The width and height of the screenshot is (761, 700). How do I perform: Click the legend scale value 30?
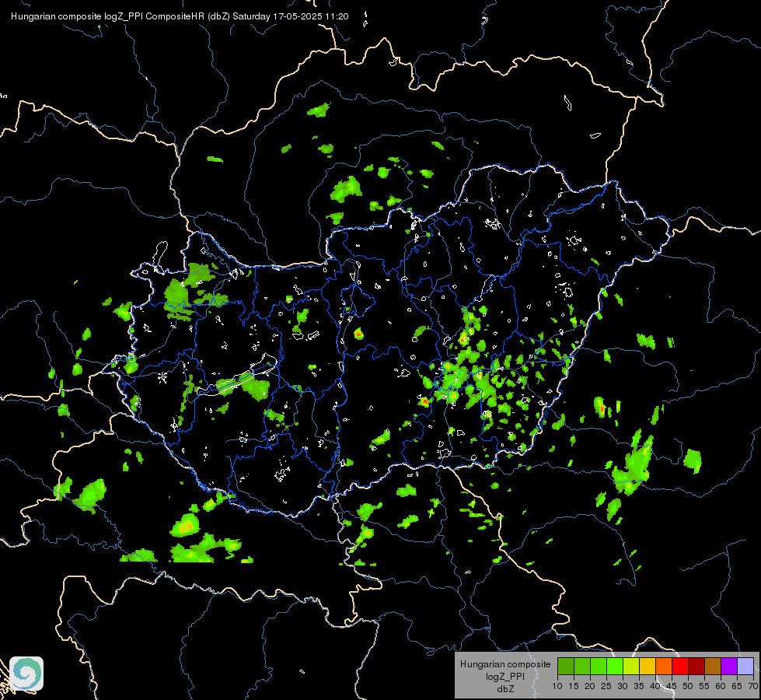(623, 686)
